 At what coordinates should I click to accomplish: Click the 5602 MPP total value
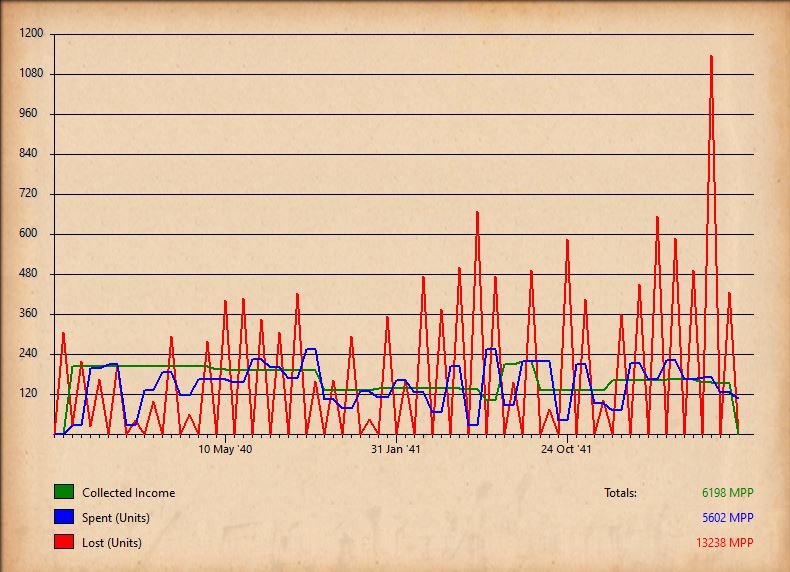coord(728,518)
